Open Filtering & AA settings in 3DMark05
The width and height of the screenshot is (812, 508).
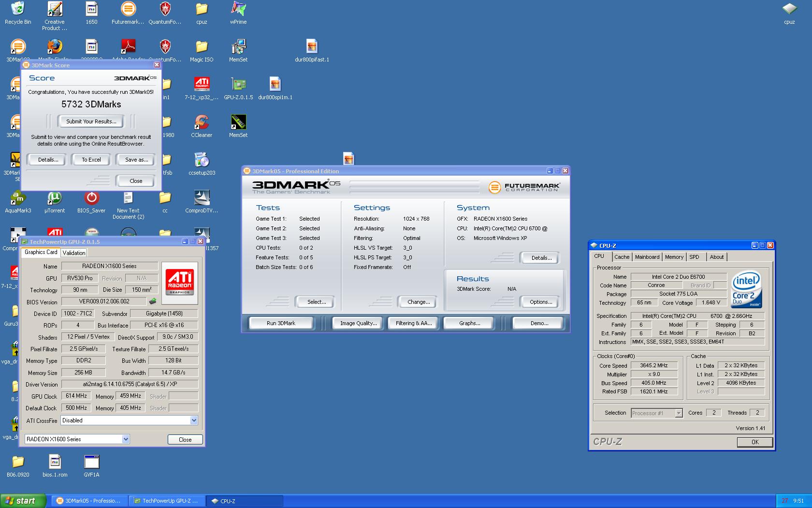pos(413,323)
